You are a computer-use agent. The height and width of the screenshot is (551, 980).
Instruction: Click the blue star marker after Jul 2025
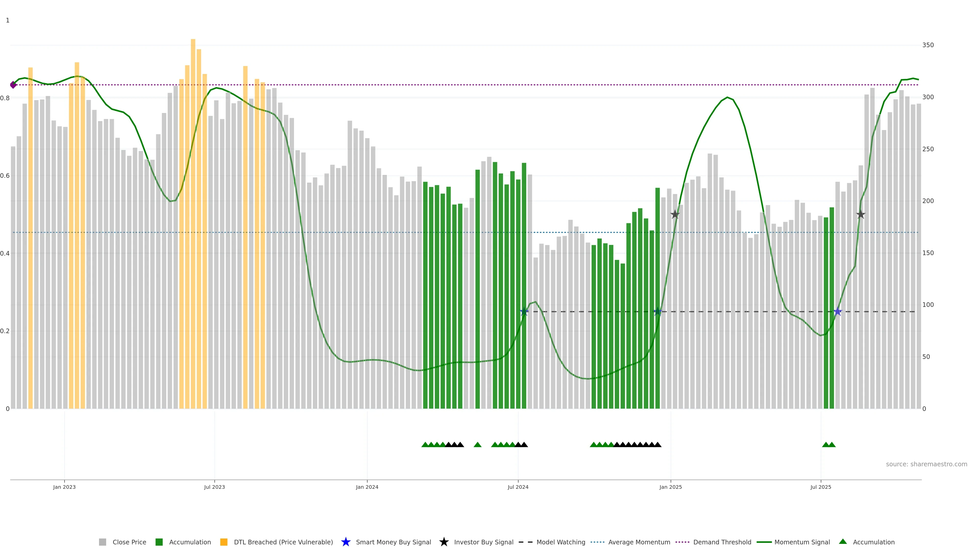tap(837, 312)
